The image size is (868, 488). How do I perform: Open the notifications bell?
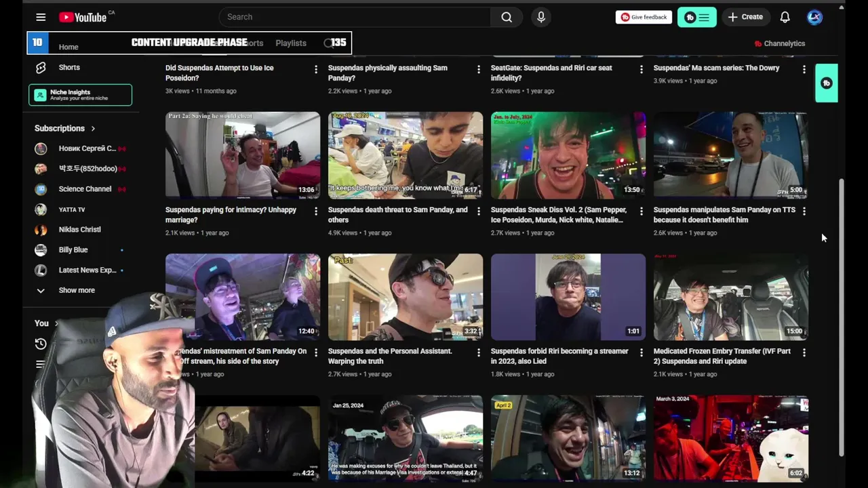pyautogui.click(x=785, y=17)
